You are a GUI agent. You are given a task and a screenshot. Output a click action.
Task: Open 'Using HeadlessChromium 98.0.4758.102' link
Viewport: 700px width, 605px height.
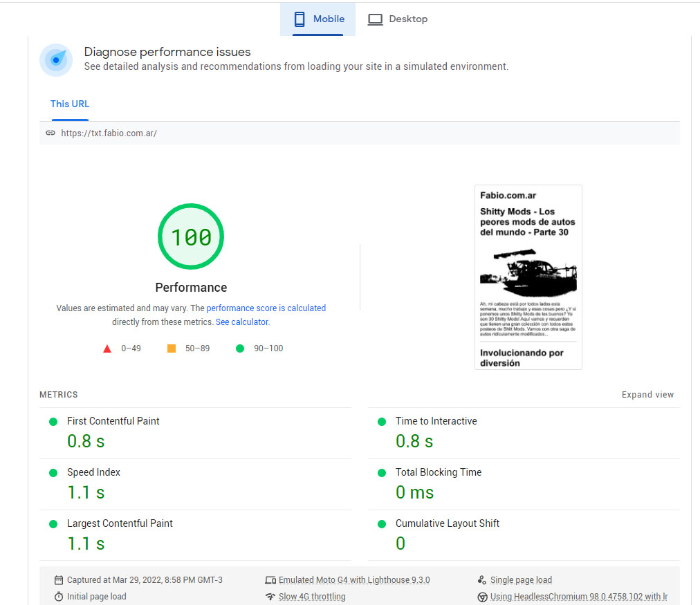click(x=578, y=597)
